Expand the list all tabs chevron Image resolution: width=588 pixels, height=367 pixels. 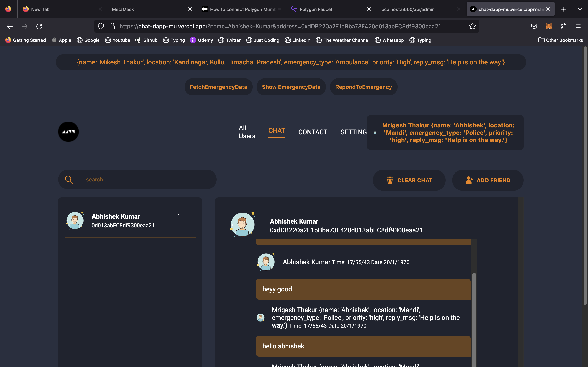579,9
